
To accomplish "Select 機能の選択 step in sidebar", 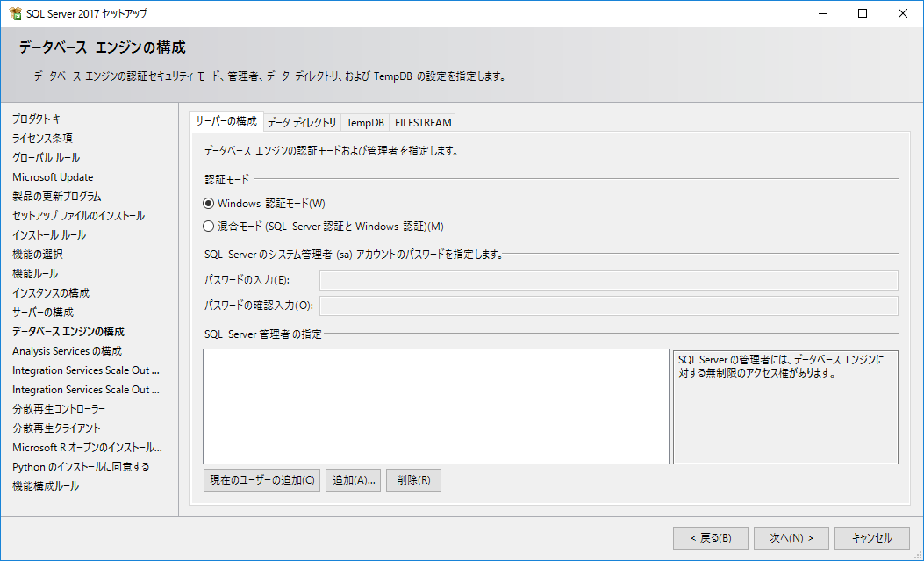I will click(x=38, y=255).
